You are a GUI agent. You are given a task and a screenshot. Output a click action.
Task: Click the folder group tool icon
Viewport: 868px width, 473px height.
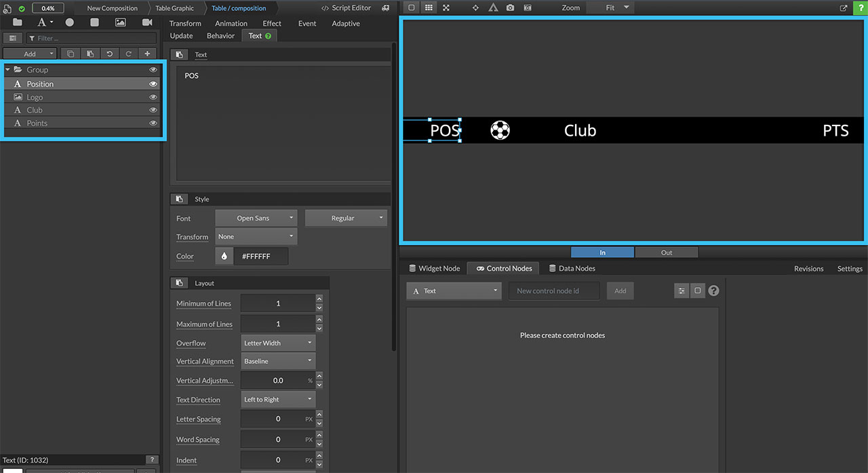click(17, 22)
